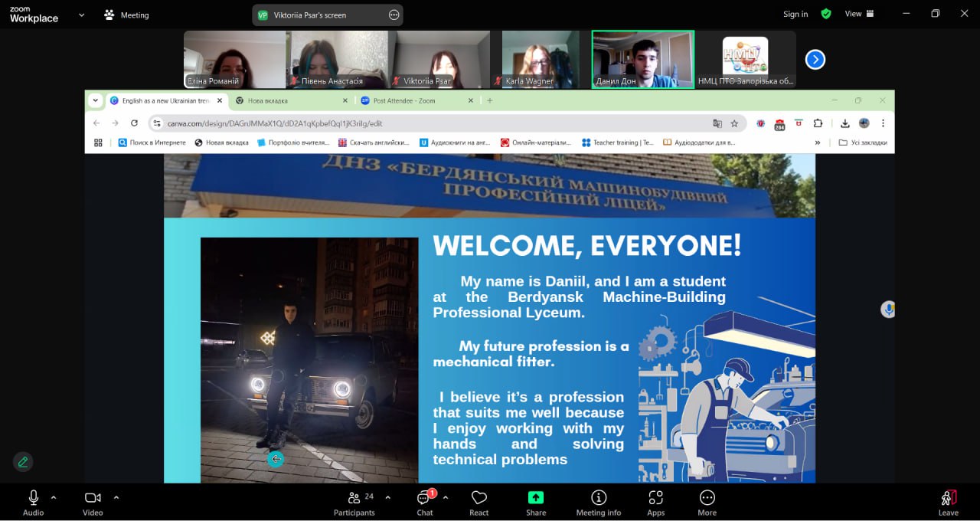Close the Post Attendee - Zoom tab

470,100
